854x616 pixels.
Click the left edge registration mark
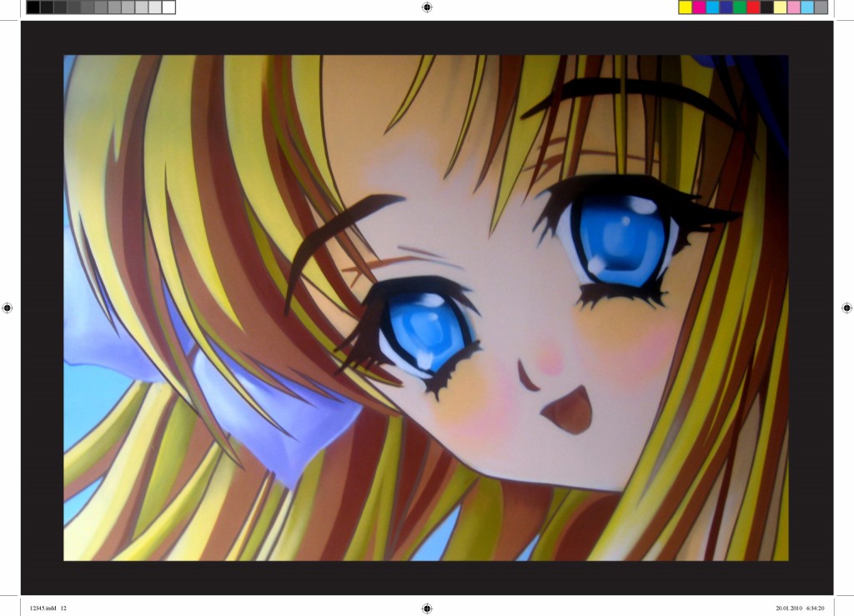coord(7,308)
